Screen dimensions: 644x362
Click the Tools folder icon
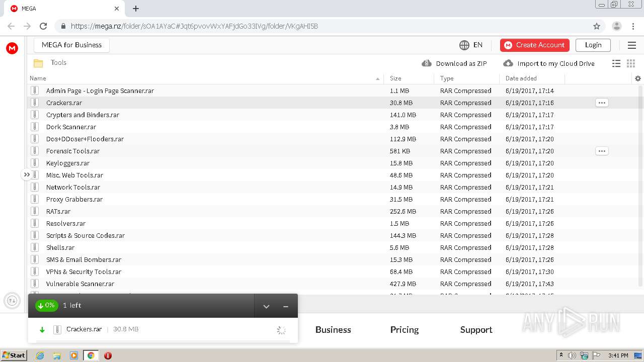[x=38, y=63]
